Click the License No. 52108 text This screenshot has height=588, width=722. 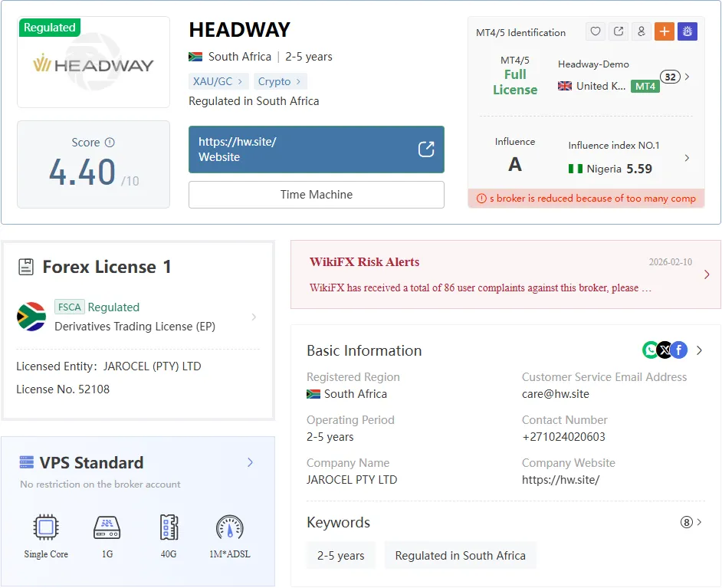(63, 389)
